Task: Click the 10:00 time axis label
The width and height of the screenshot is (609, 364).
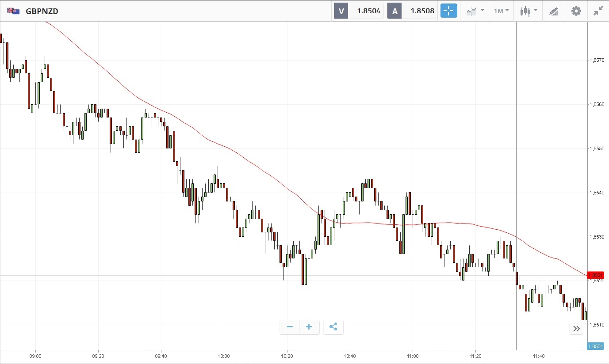Action: [x=224, y=356]
